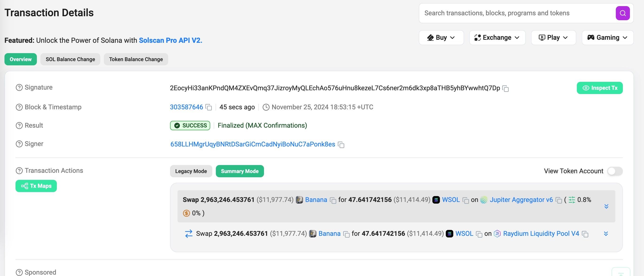Copy Raydium Liquidity Pool V4 address

[x=585, y=234]
